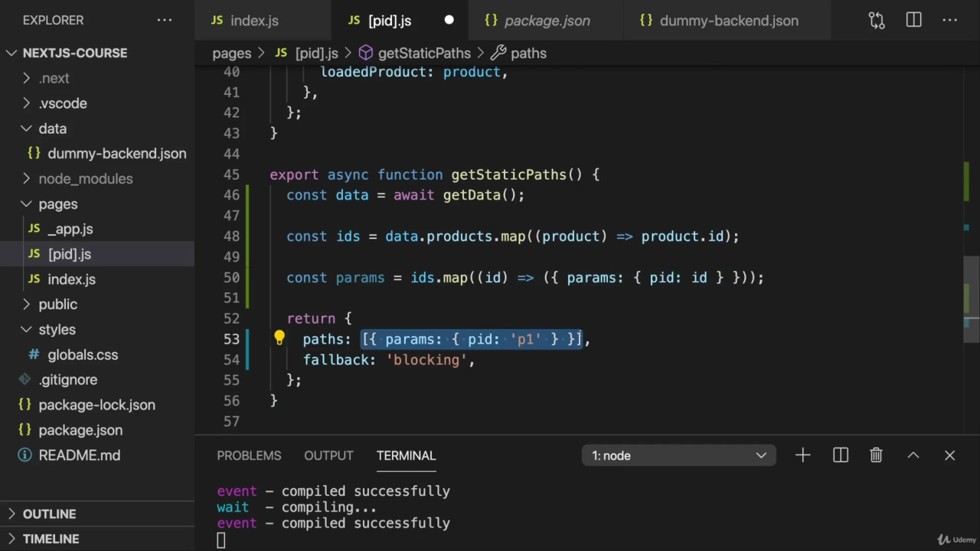
Task: Click the JS icon next to _app.js file
Action: click(34, 229)
